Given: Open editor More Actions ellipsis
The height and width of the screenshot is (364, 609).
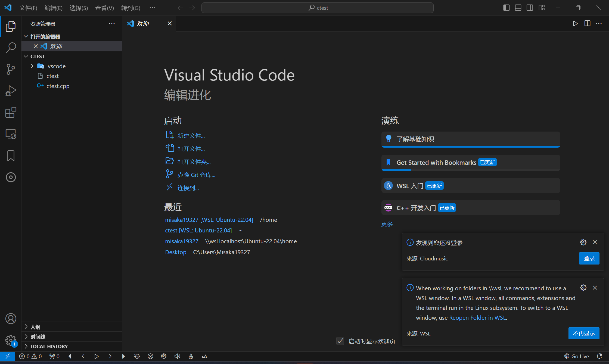Looking at the screenshot, I should (x=599, y=24).
